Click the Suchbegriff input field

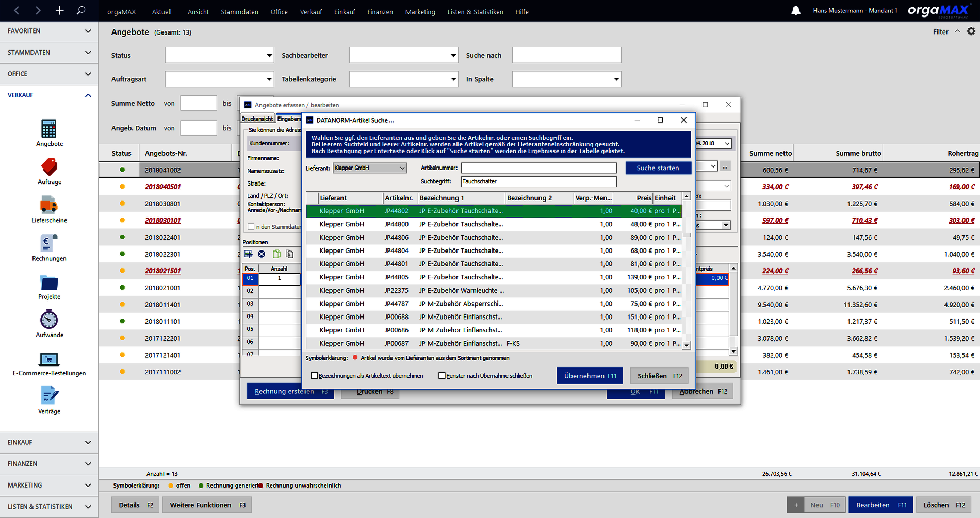(x=539, y=181)
